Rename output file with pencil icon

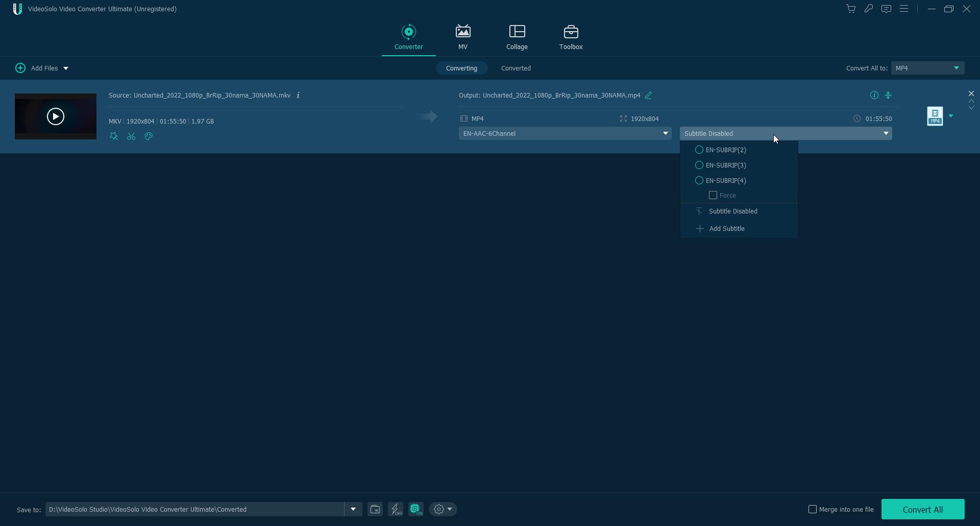[x=648, y=95]
